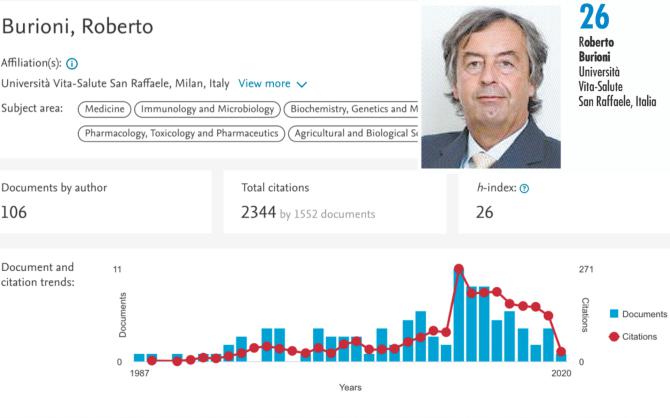Screen dimensions: 670x418
Task: Expand View more affiliations chevron
Action: [x=302, y=85]
